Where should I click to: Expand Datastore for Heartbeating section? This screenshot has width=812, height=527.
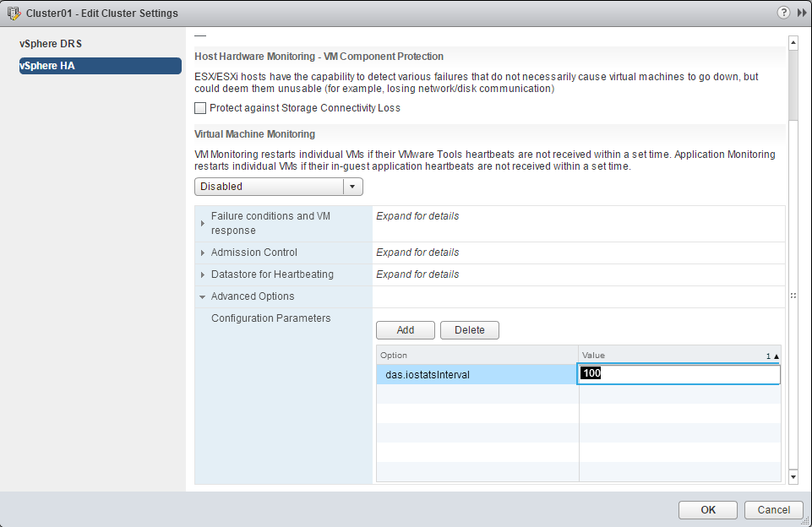(203, 274)
